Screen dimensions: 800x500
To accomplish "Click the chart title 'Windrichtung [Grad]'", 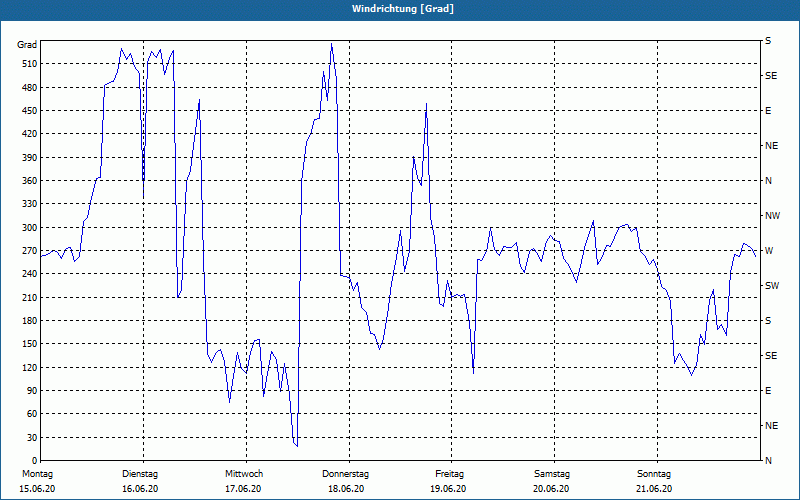I will [403, 9].
